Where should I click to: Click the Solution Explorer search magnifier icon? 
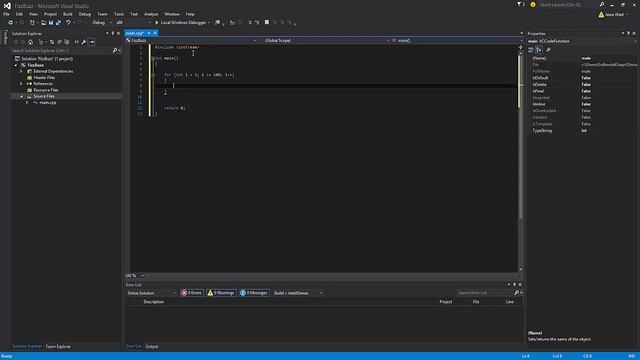coord(115,51)
